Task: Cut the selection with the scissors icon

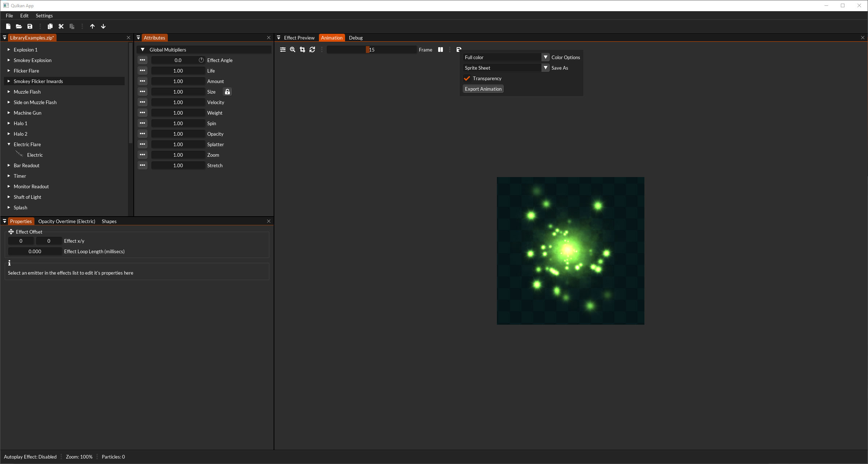Action: click(x=61, y=26)
